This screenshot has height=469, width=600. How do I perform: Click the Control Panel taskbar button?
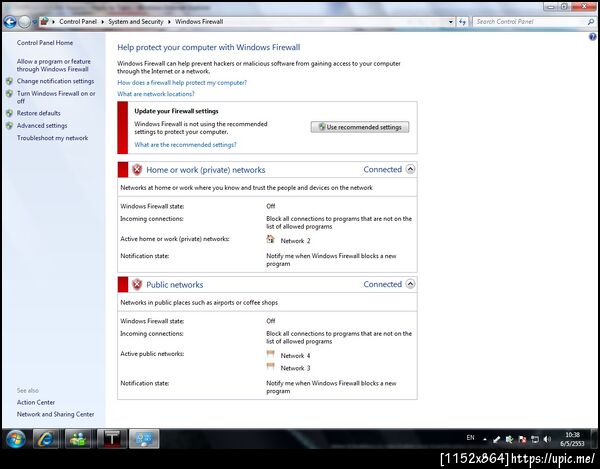pos(144,439)
